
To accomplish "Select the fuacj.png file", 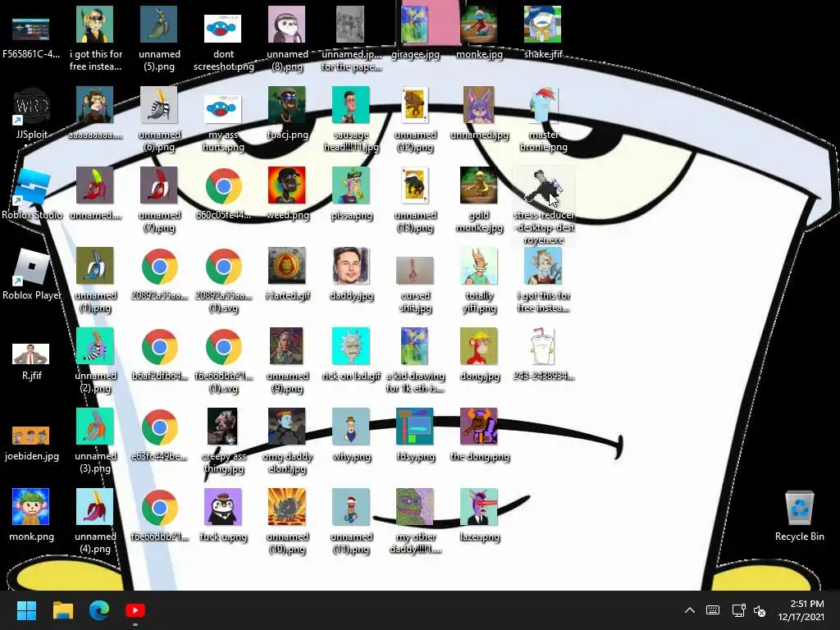I will tap(287, 113).
